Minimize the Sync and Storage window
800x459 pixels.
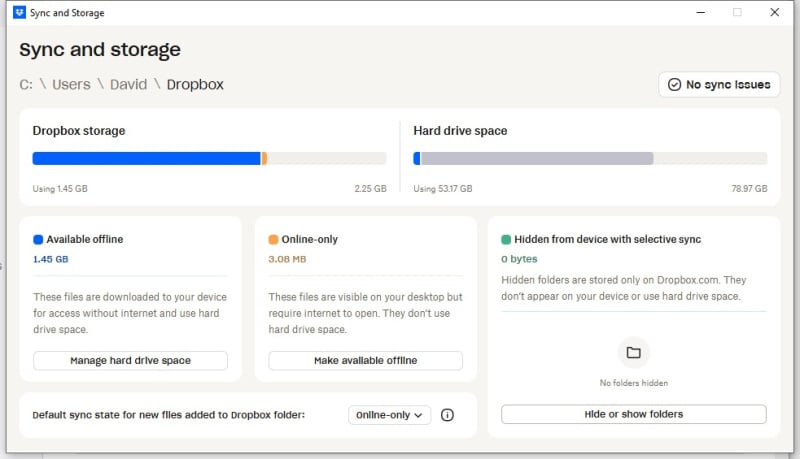701,12
